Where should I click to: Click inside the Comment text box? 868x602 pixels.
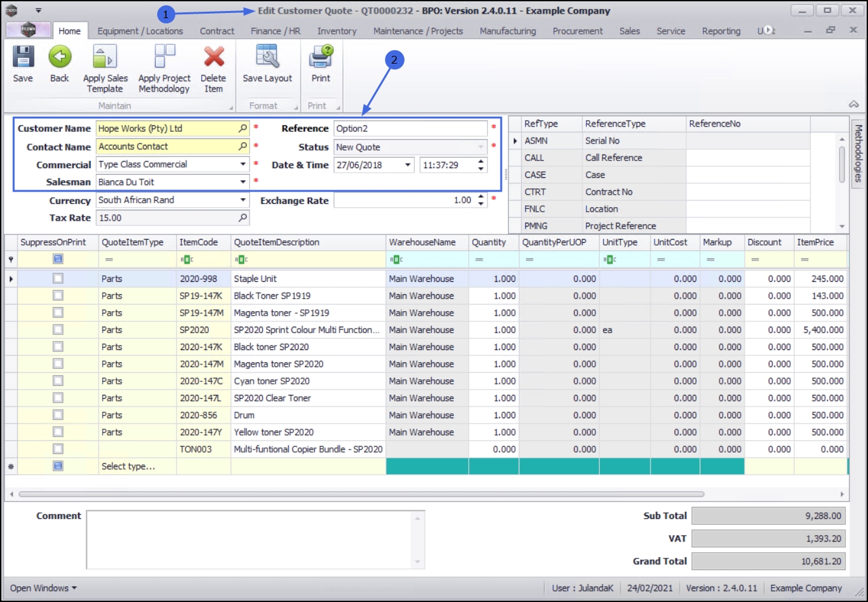[250, 539]
